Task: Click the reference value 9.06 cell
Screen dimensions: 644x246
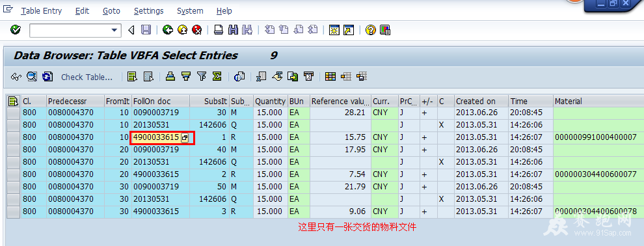Action: [340, 212]
